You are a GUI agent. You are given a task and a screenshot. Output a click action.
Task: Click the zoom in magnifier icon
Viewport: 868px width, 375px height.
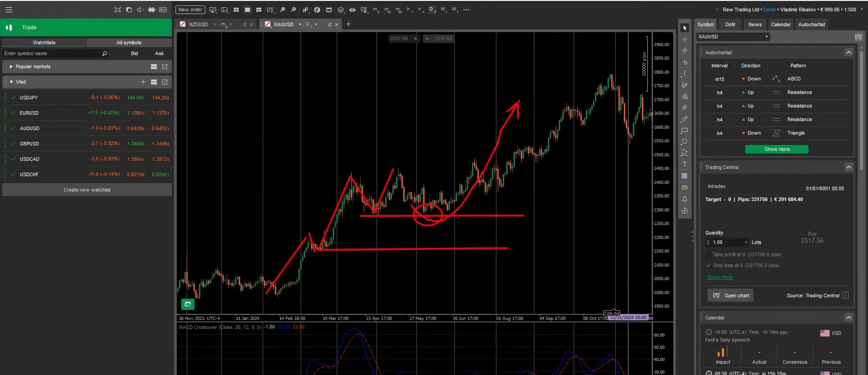click(x=283, y=9)
